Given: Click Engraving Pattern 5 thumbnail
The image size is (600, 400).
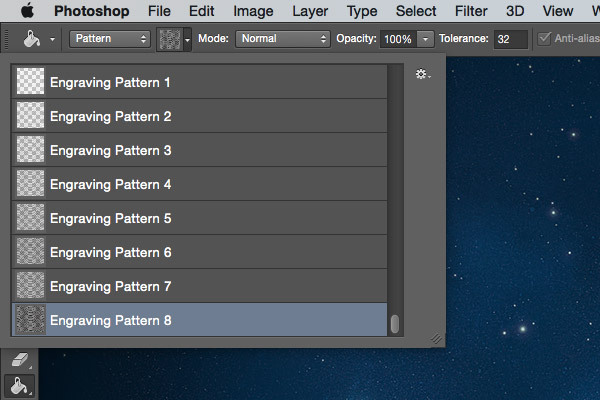Looking at the screenshot, I should click(x=30, y=217).
